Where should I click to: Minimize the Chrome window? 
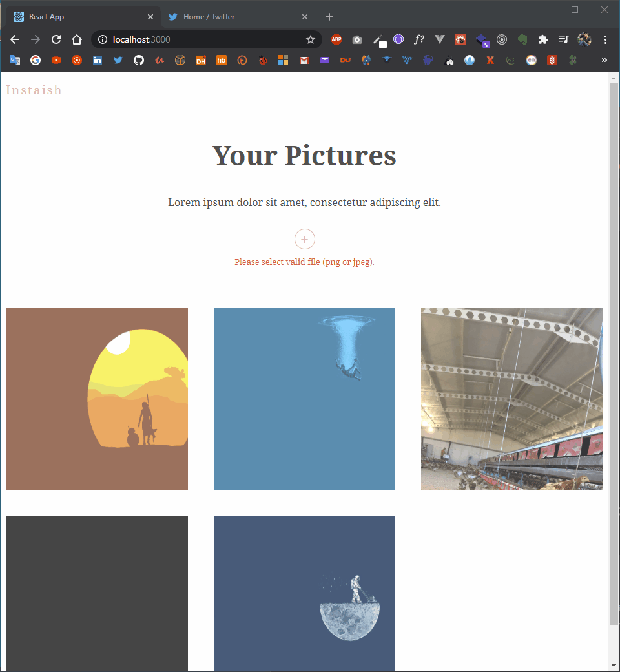click(x=545, y=10)
